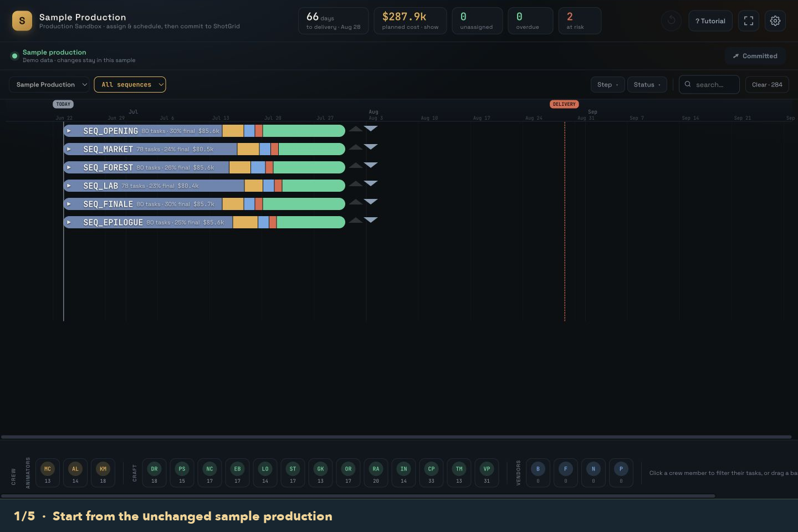Open the All sequences dropdown

tap(130, 84)
